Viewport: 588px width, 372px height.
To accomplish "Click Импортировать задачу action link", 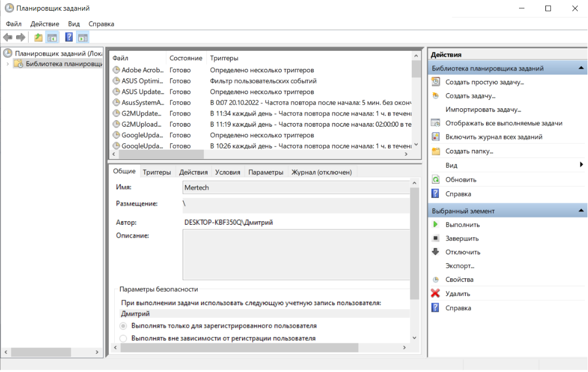I will 483,109.
